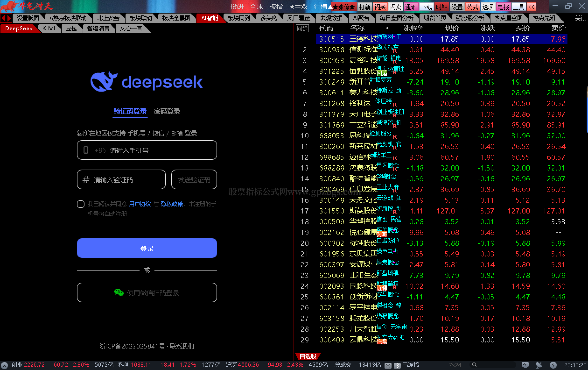Click the red right arrow navigation icon
This screenshot has height=370, width=588.
9,18
